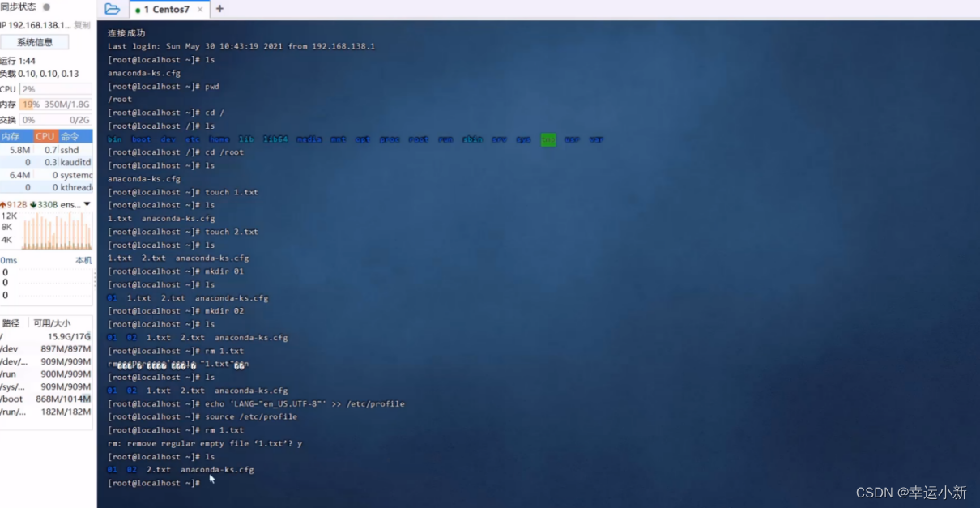980x508 pixels.
Task: Click the network traffic graph
Action: [55, 229]
